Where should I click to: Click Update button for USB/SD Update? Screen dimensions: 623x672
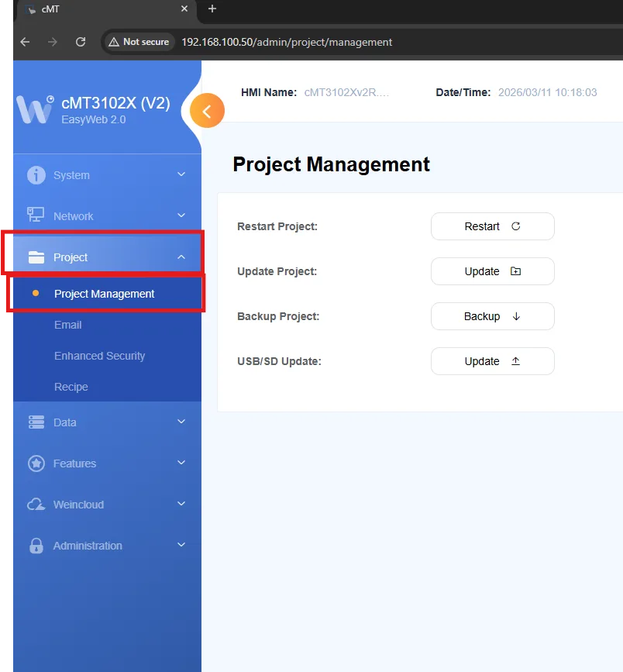point(493,361)
